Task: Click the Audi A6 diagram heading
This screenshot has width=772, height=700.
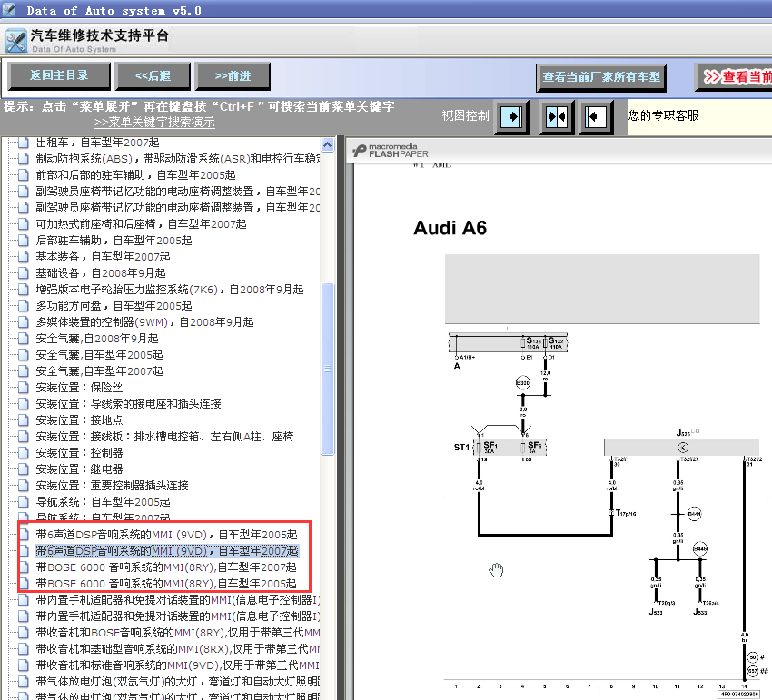Action: [450, 228]
